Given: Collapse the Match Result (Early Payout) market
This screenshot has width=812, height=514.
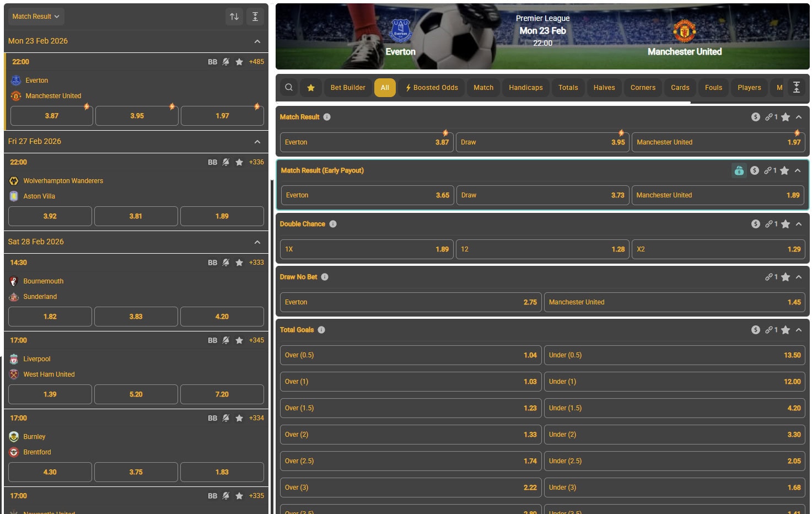Looking at the screenshot, I should pyautogui.click(x=798, y=170).
